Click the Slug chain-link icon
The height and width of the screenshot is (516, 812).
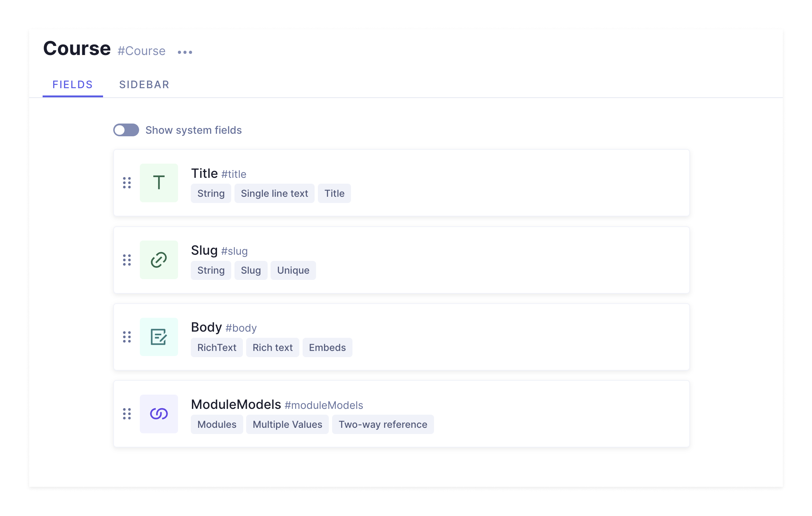[x=159, y=259]
